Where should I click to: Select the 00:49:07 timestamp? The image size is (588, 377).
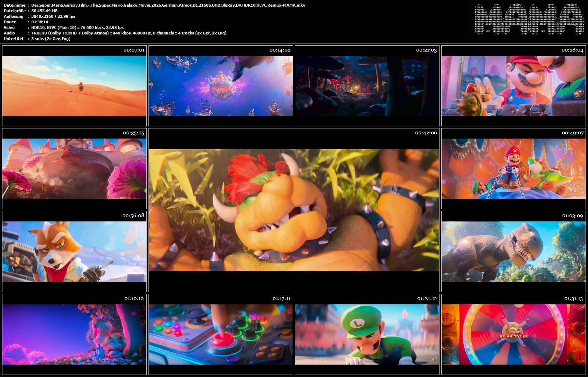click(573, 133)
